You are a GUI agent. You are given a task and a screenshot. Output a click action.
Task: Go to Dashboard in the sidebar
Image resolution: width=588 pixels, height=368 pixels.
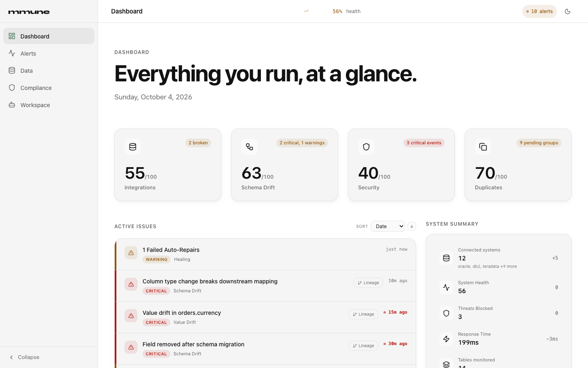[x=49, y=36]
